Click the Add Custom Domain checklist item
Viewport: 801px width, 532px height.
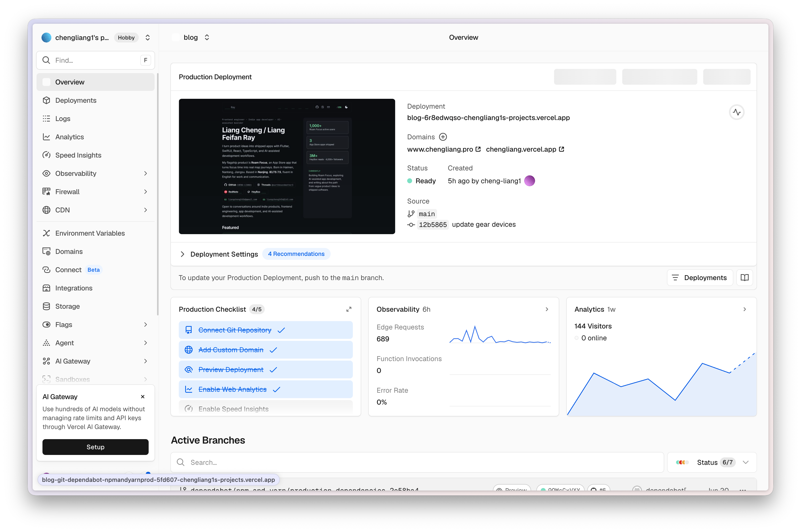click(265, 350)
